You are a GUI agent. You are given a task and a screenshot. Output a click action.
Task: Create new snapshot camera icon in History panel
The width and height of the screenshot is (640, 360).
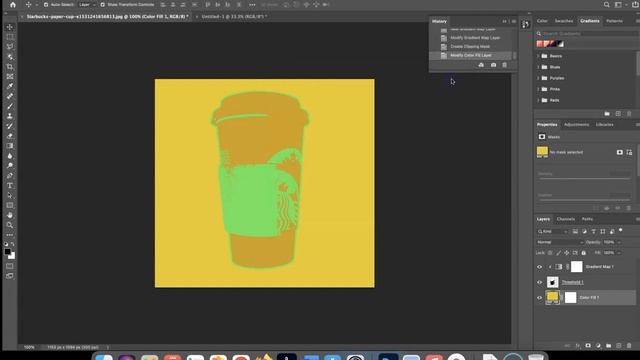(493, 65)
